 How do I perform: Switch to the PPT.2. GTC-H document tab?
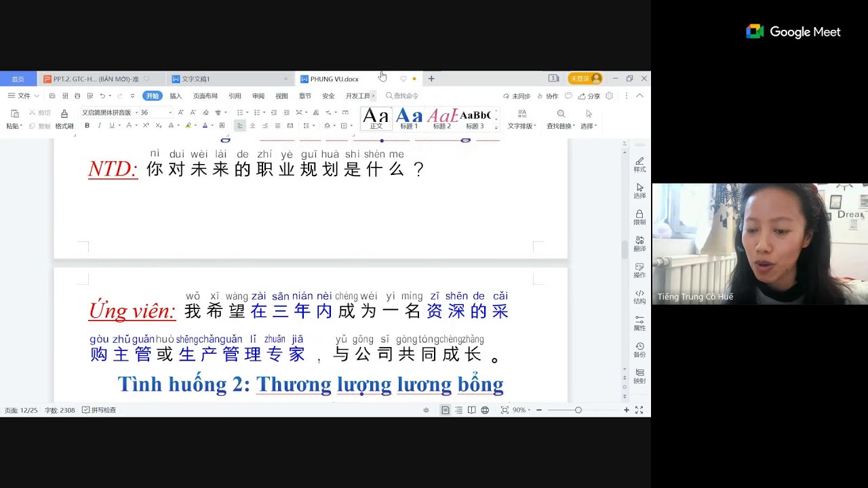coord(101,79)
